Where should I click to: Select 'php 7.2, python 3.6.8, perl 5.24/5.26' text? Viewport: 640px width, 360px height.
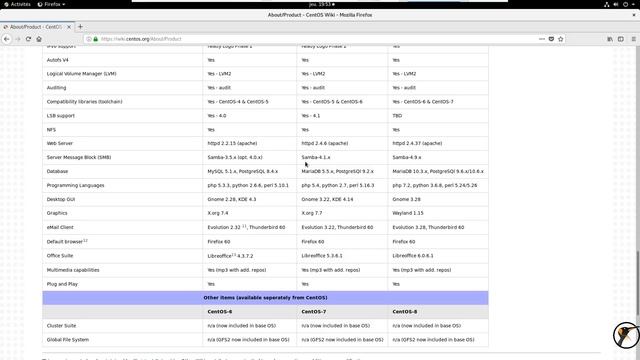[435, 185]
